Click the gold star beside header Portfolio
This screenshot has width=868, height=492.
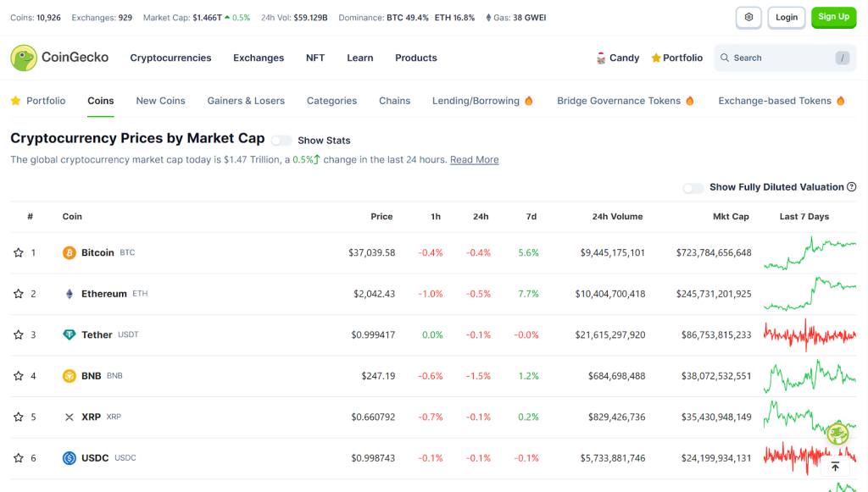[656, 58]
